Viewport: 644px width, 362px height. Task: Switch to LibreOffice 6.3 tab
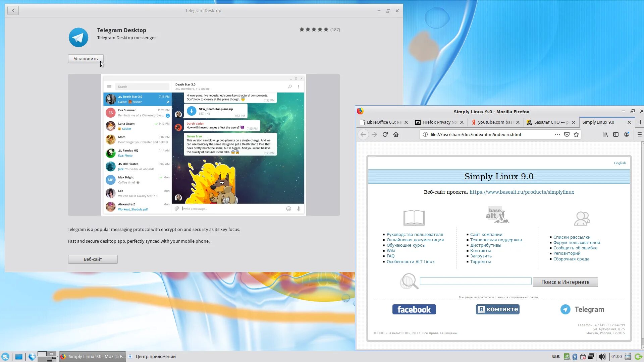[x=384, y=122]
